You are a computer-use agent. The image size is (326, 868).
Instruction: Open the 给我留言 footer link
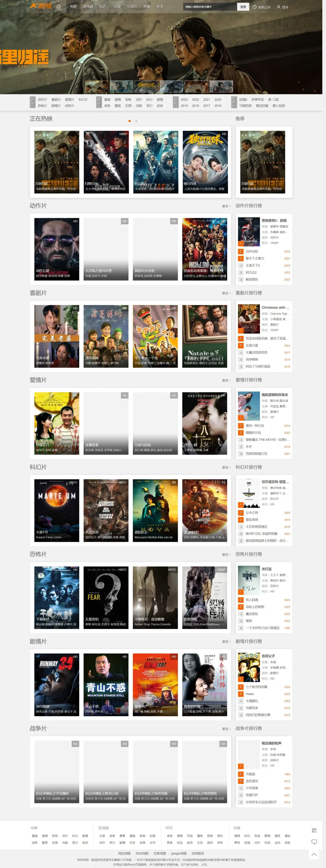click(x=198, y=853)
